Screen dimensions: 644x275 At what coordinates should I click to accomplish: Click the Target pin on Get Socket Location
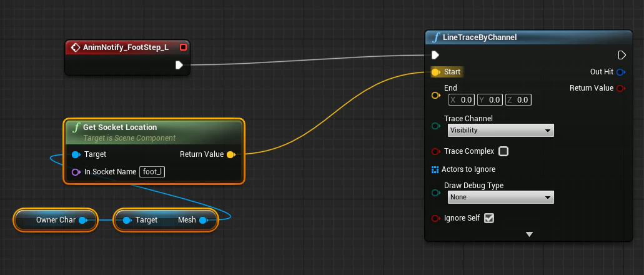tap(76, 154)
